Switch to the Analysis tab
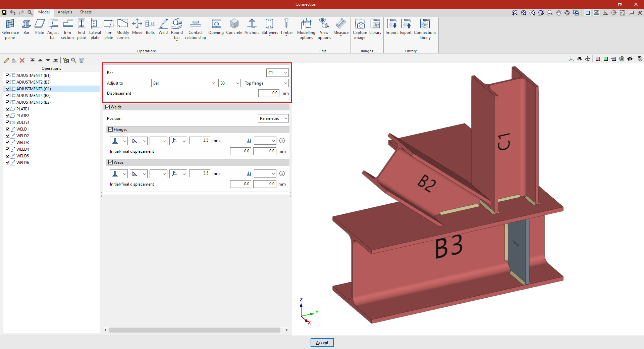Image resolution: width=644 pixels, height=349 pixels. click(x=65, y=12)
